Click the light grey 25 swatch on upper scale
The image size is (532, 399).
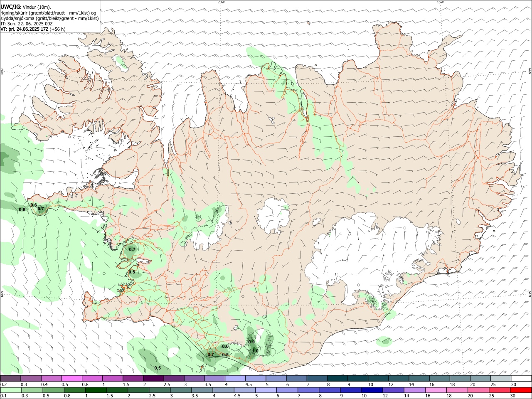pos(501,379)
